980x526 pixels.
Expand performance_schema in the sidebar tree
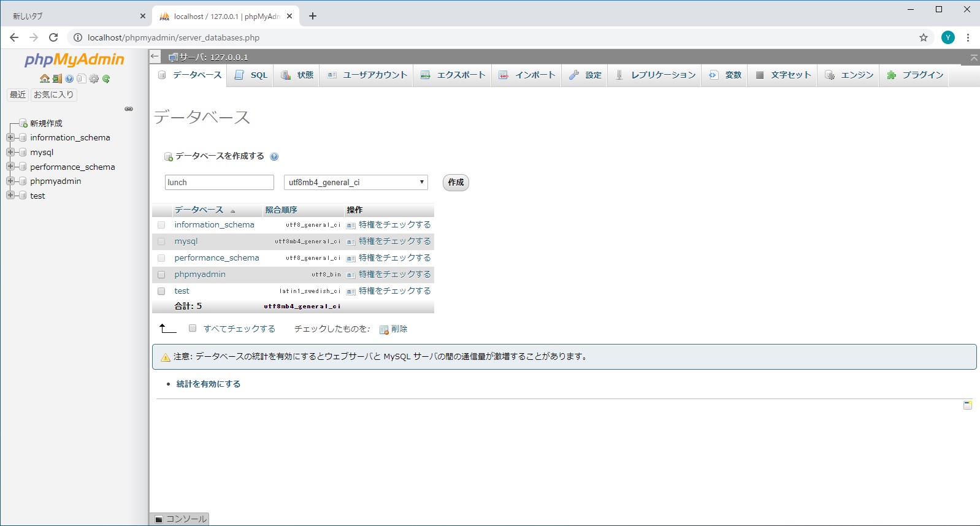[x=10, y=167]
